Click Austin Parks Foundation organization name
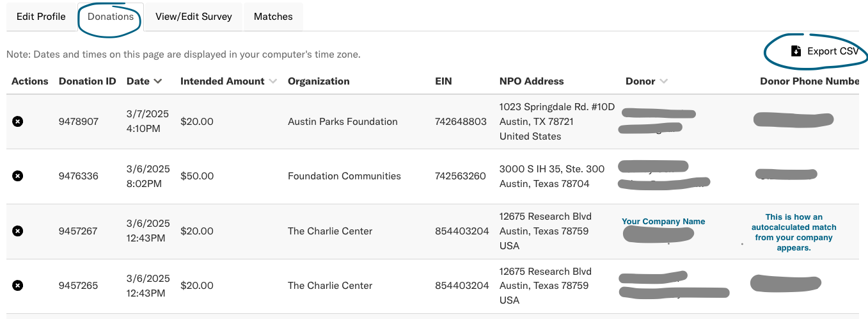Screen dimensions: 868x319 pyautogui.click(x=343, y=122)
